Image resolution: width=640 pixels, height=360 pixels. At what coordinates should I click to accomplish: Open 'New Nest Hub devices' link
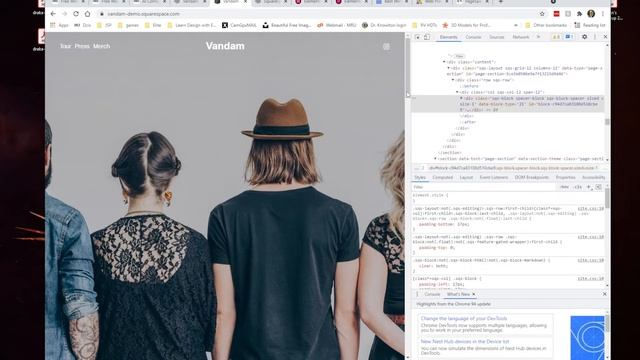coord(465,342)
